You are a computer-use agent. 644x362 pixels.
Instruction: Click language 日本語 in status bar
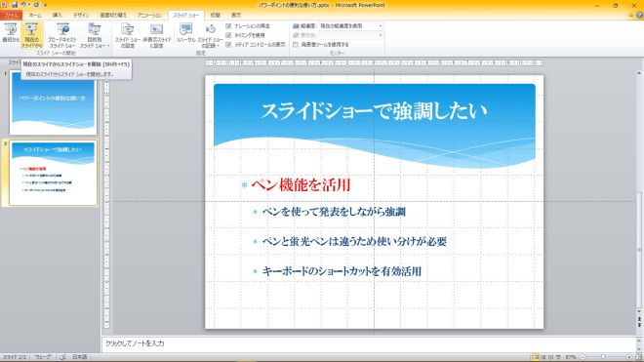(80, 357)
